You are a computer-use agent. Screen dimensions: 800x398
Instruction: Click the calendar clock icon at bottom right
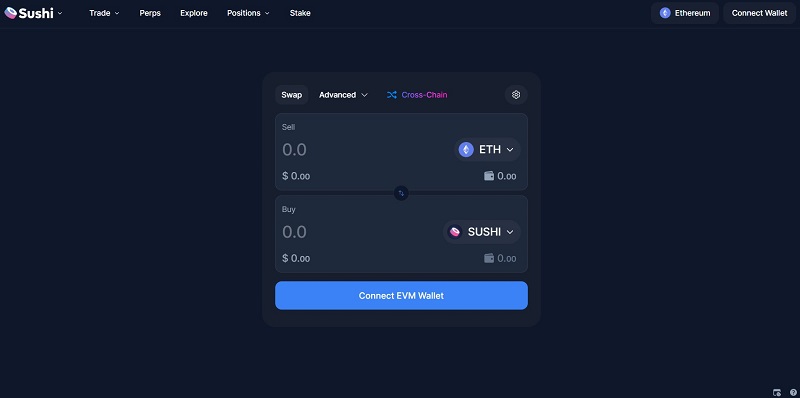click(777, 392)
